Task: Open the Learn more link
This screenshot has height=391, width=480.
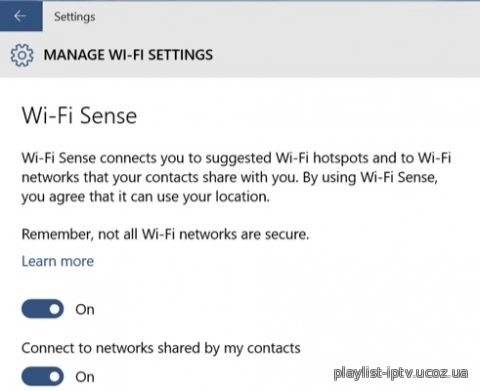Action: pyautogui.click(x=58, y=261)
